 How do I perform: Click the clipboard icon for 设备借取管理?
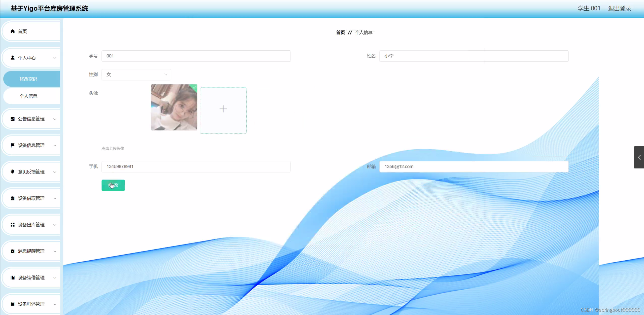(12, 198)
